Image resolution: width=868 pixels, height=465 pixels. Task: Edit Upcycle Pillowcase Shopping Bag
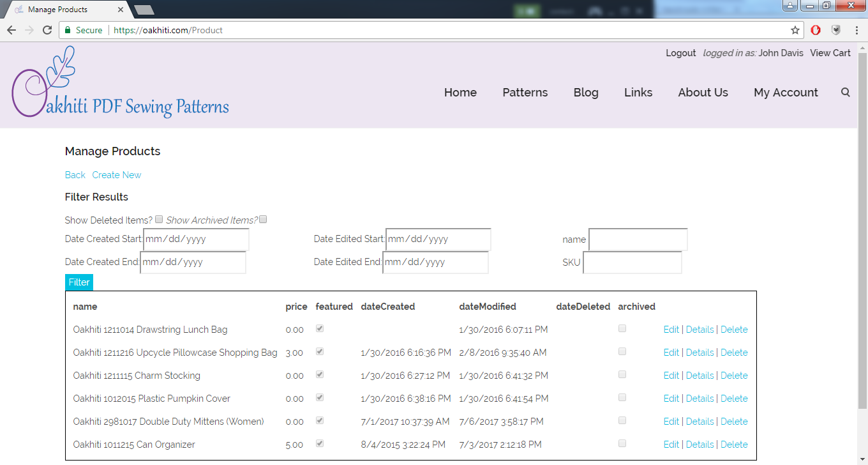pos(671,353)
